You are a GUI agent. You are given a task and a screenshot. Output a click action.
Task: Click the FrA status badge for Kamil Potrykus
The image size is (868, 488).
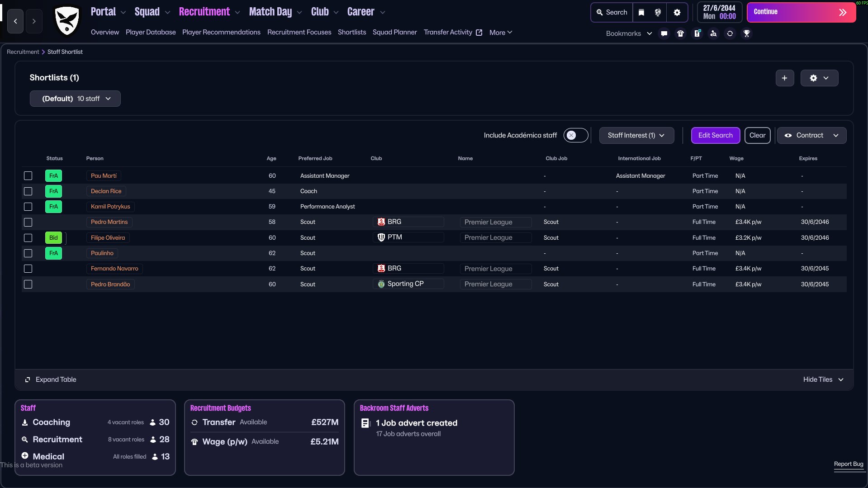click(53, 207)
